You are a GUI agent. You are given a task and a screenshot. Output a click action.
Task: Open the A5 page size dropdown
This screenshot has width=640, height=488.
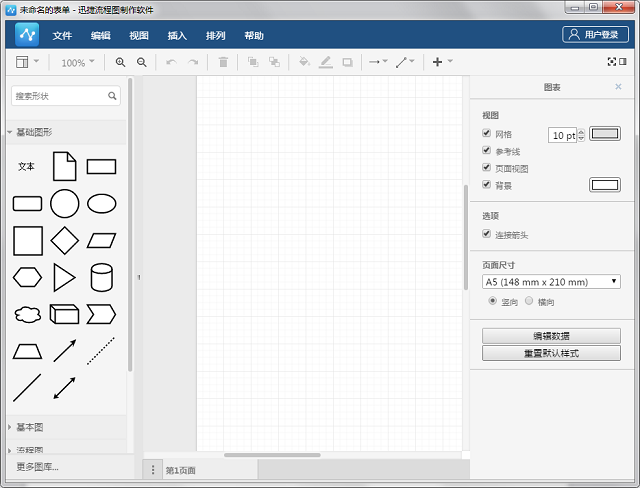[x=551, y=282]
